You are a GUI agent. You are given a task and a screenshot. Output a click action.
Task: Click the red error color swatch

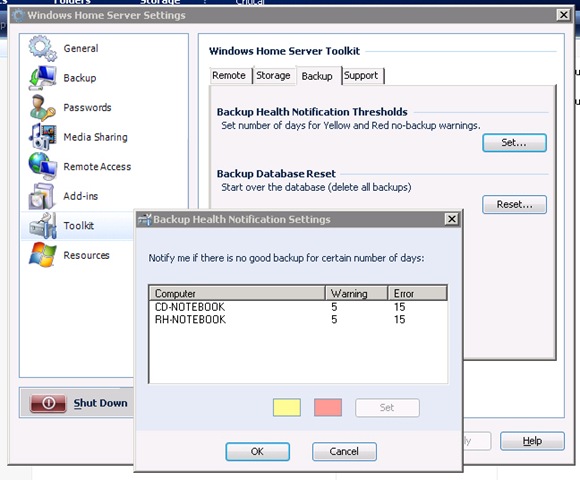pyautogui.click(x=328, y=407)
